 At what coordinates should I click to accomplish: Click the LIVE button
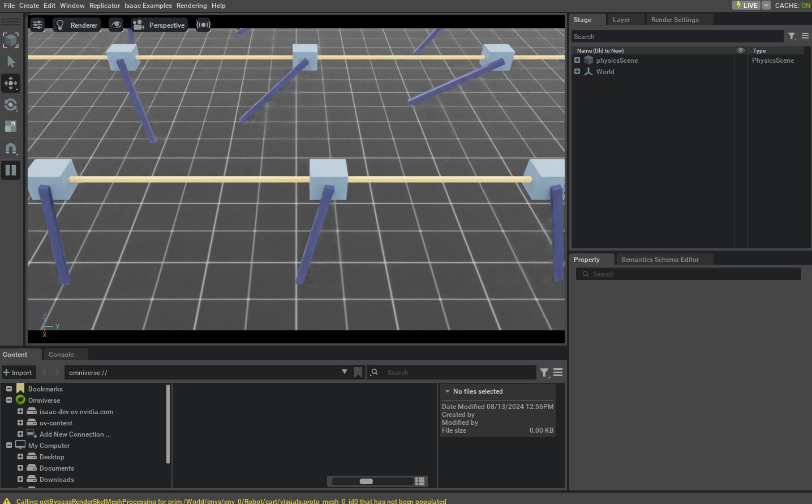click(x=746, y=5)
